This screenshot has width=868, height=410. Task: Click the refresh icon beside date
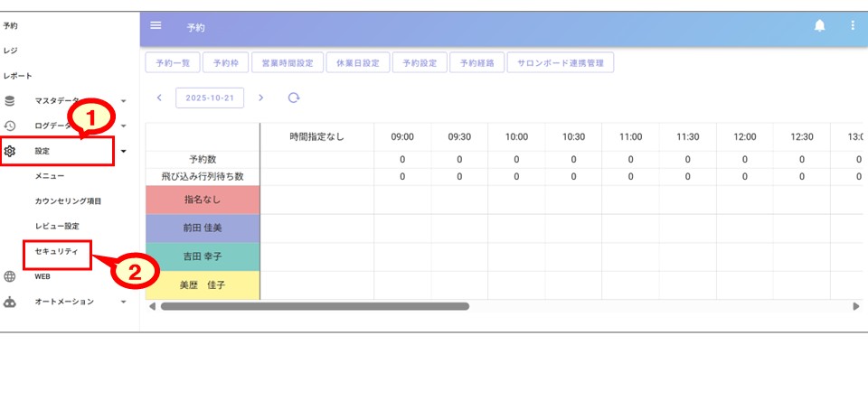[293, 98]
